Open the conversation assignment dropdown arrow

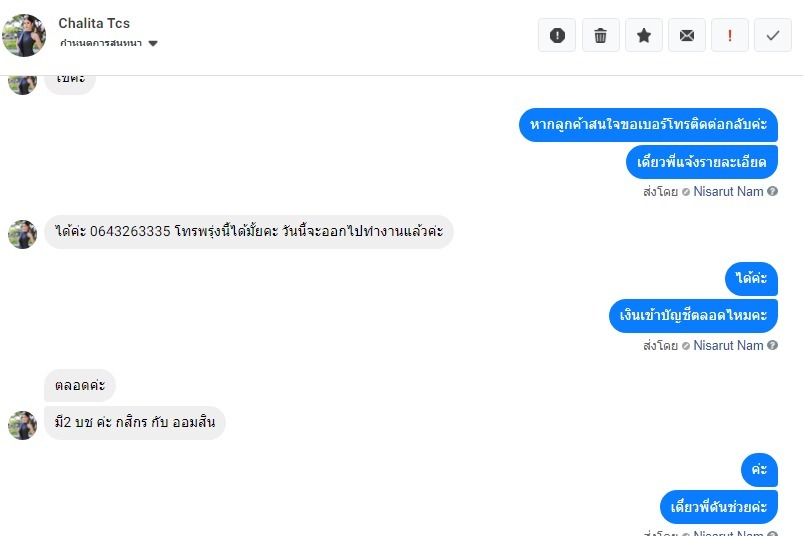[x=153, y=44]
